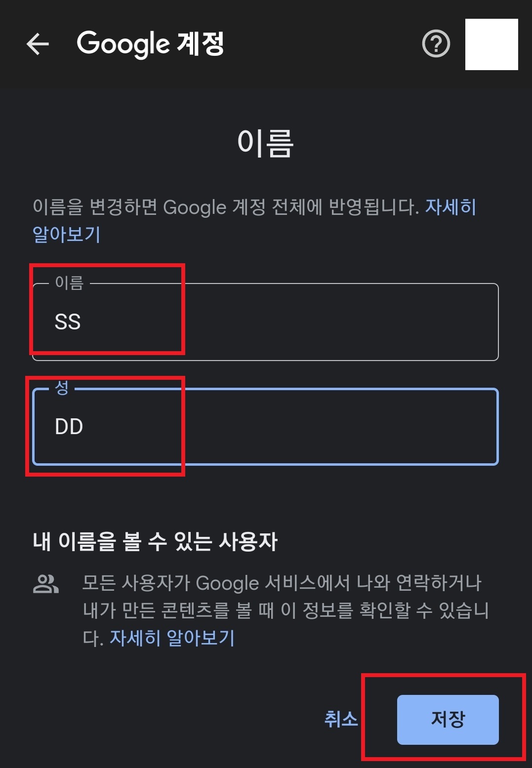The image size is (532, 768).
Task: Click the 취소 cancel button
Action: (x=340, y=719)
